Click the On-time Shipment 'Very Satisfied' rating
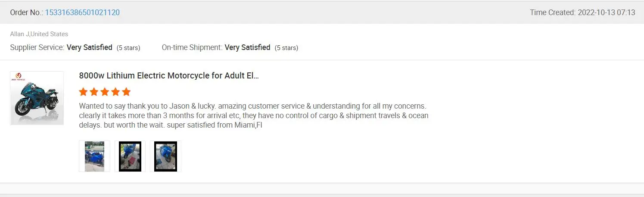Viewport: 644px width, 197px height. pyautogui.click(x=247, y=47)
